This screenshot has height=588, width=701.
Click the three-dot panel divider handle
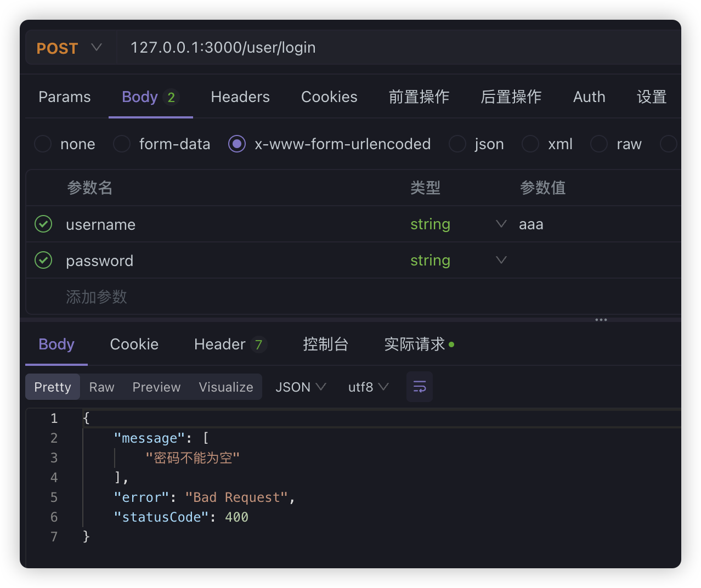[x=601, y=320]
